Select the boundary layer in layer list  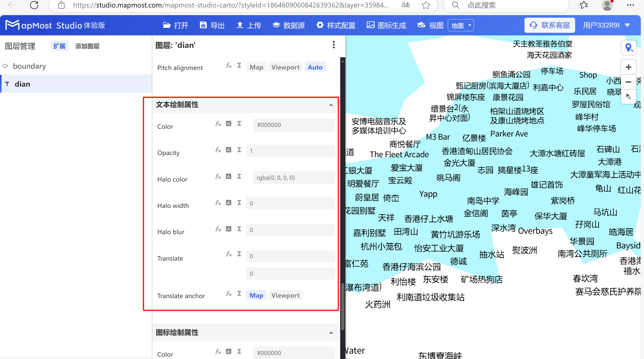click(x=29, y=66)
